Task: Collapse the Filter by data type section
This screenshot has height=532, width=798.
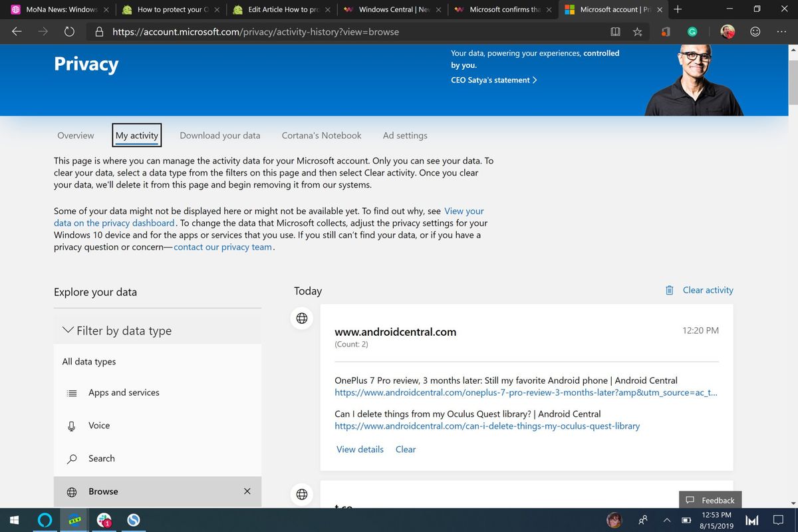Action: (67, 329)
